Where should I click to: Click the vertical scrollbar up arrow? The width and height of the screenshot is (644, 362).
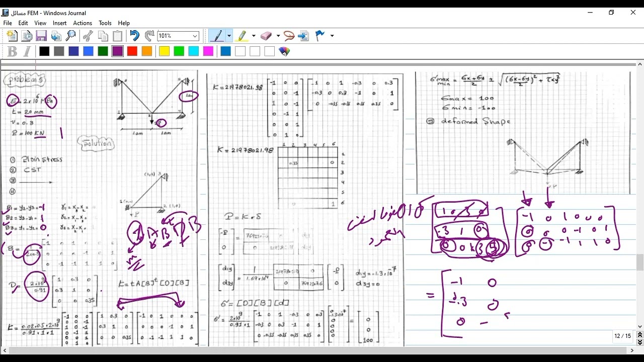pos(640,64)
